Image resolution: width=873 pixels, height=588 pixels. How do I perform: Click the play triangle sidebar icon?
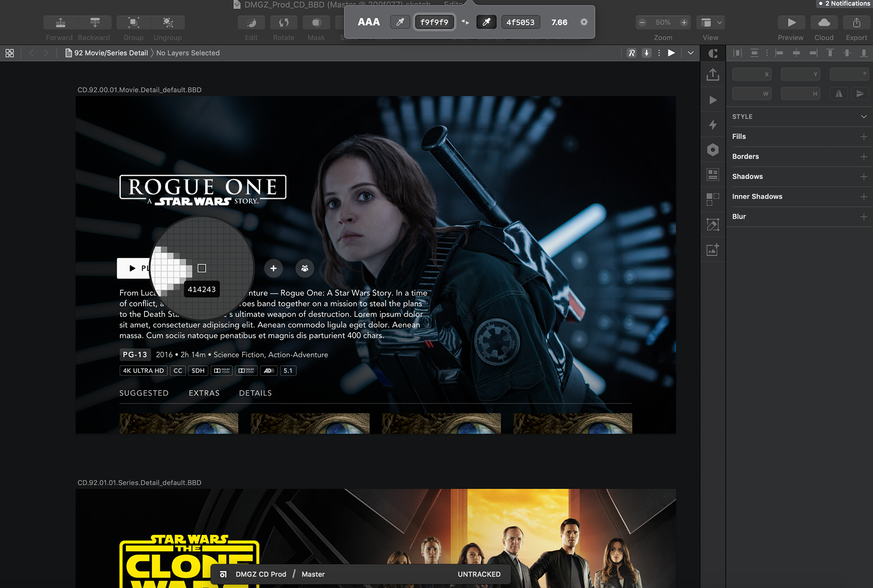click(x=713, y=100)
